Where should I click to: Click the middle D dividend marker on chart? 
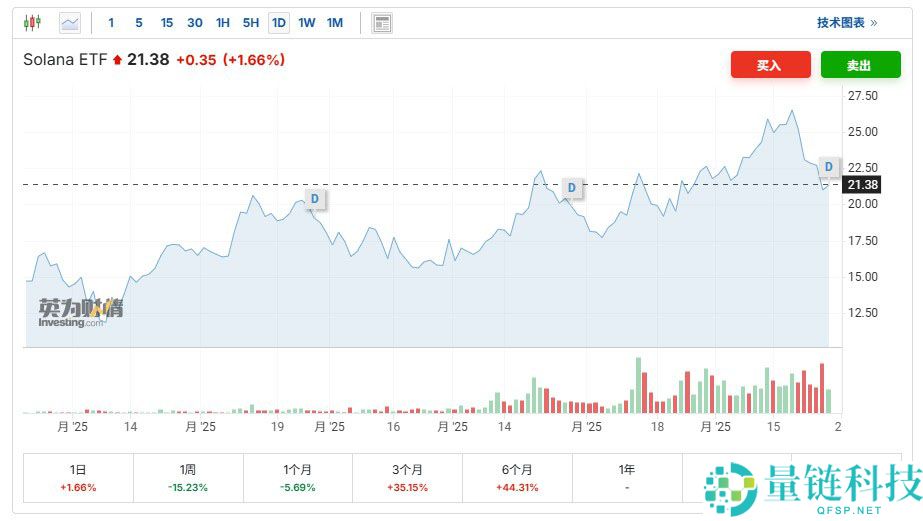pyautogui.click(x=572, y=187)
